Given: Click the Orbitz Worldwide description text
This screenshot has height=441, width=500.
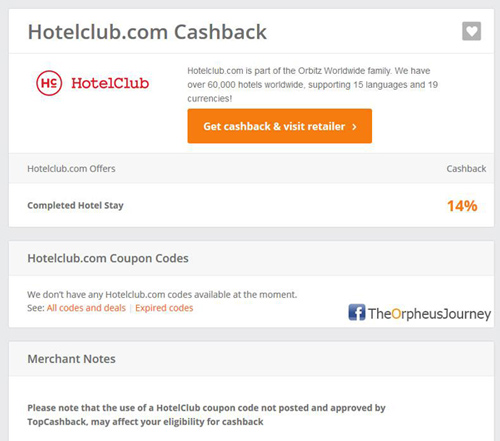Looking at the screenshot, I should tap(312, 85).
